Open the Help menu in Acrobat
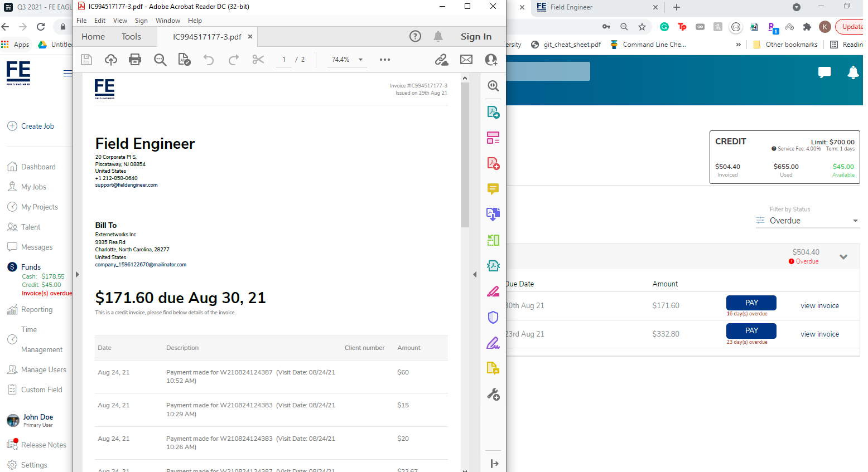 [x=195, y=21]
